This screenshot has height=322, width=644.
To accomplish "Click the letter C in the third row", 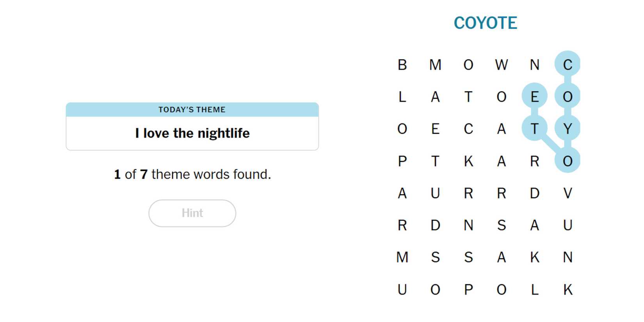I will (468, 129).
